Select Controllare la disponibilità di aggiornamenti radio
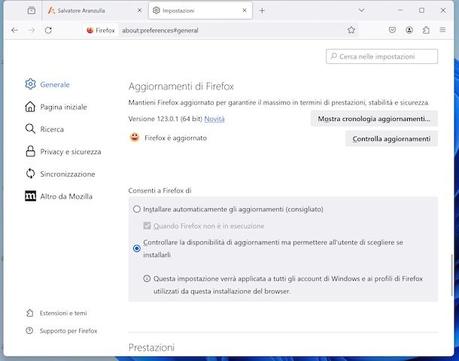Viewport: 459px width, 361px height. [x=137, y=248]
